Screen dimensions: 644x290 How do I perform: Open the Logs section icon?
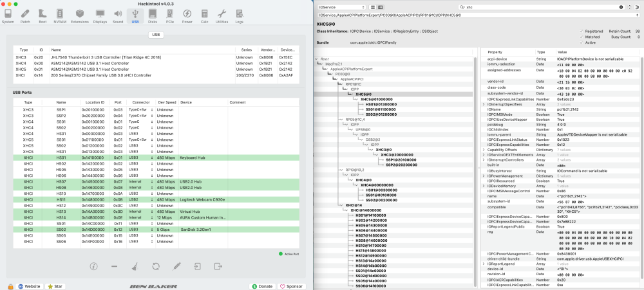[x=239, y=17]
